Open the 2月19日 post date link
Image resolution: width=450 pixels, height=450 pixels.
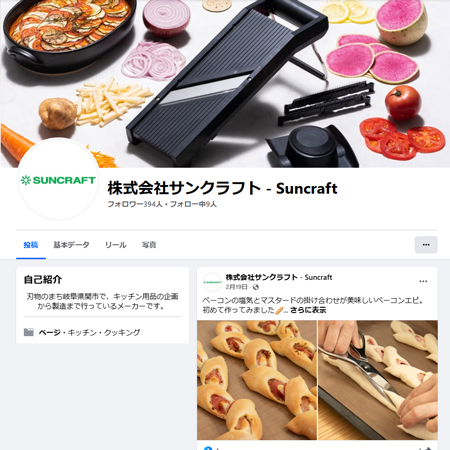(237, 287)
